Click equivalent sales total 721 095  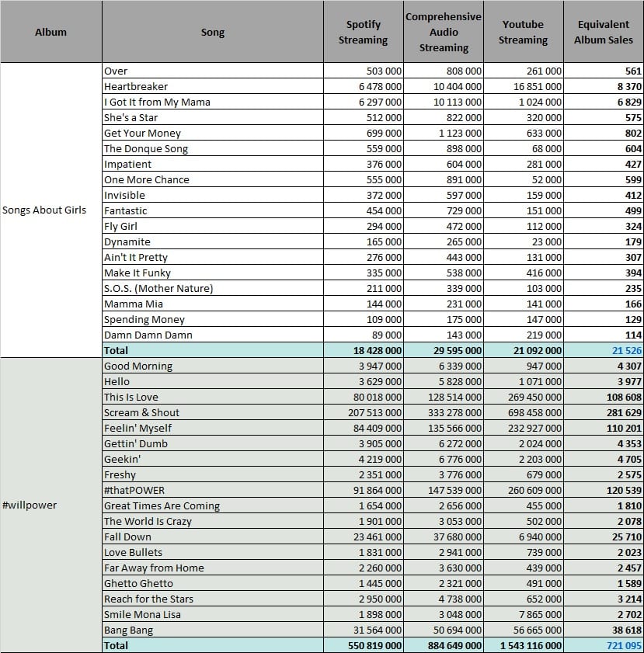[603, 645]
